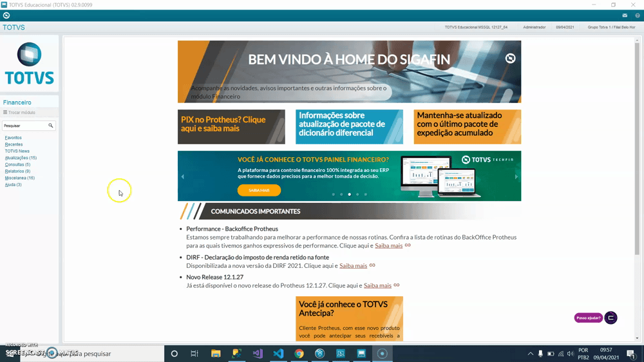Click the taskbar clock showing 09:57

pos(606,350)
